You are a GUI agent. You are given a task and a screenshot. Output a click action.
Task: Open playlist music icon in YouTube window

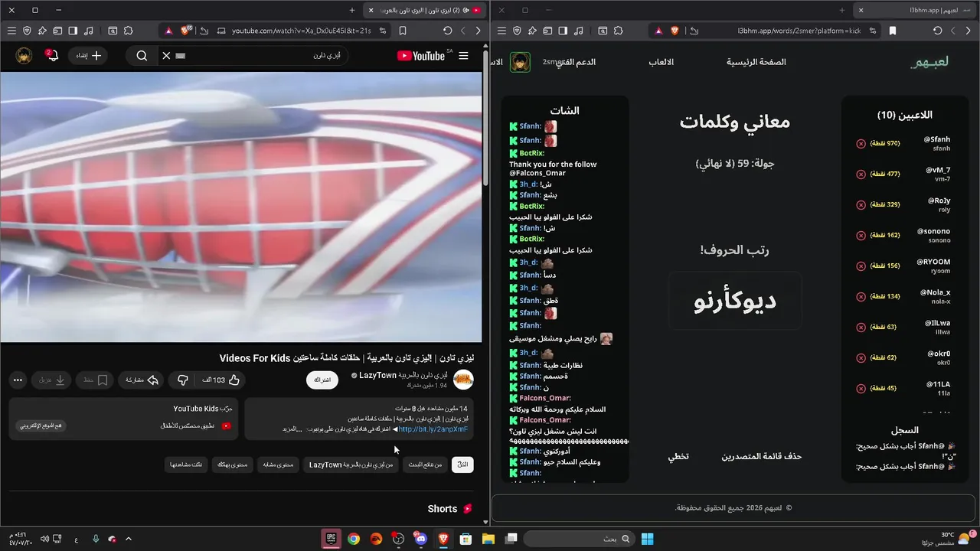89,31
